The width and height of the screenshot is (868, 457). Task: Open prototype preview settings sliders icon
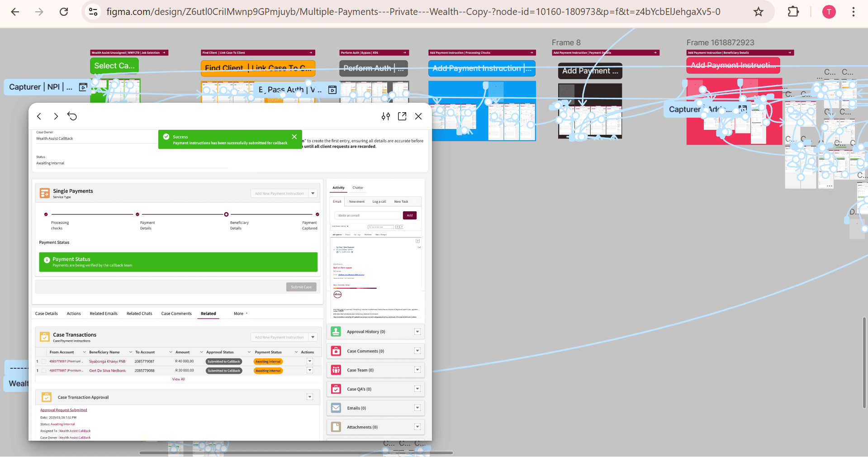(386, 116)
